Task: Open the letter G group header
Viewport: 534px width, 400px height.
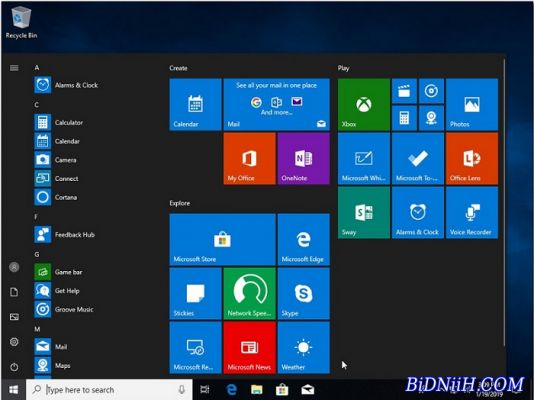Action: (36, 254)
